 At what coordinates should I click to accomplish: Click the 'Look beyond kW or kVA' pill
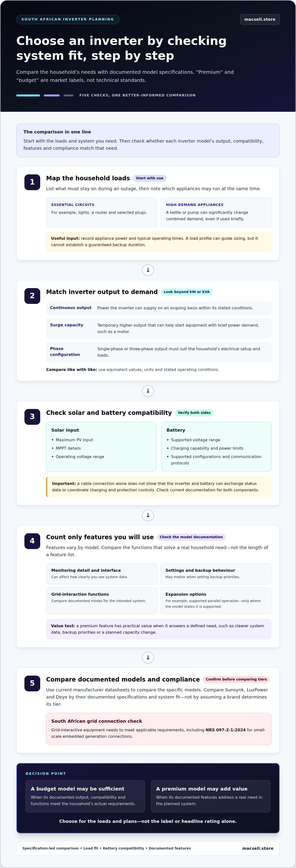tap(186, 292)
